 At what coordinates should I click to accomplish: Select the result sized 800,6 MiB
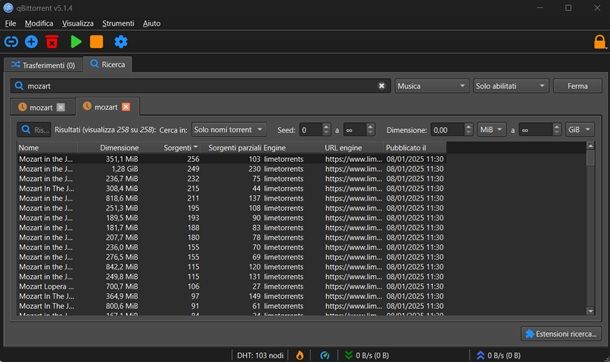232,306
